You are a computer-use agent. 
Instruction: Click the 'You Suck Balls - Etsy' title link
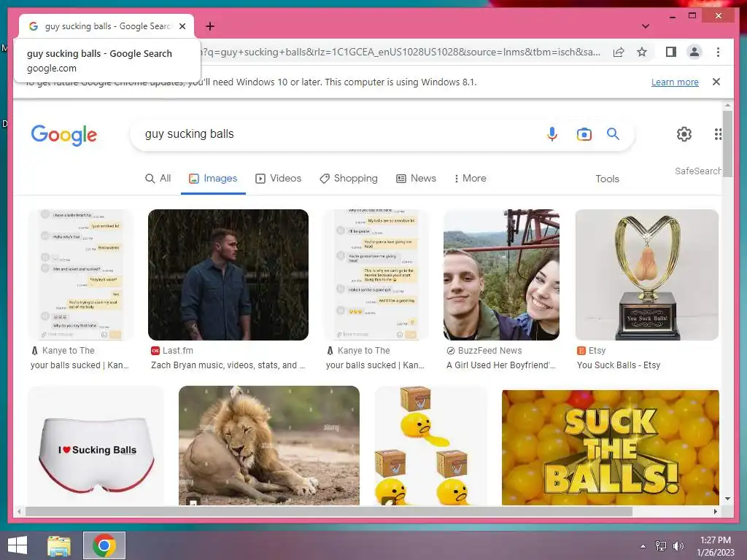(x=619, y=365)
